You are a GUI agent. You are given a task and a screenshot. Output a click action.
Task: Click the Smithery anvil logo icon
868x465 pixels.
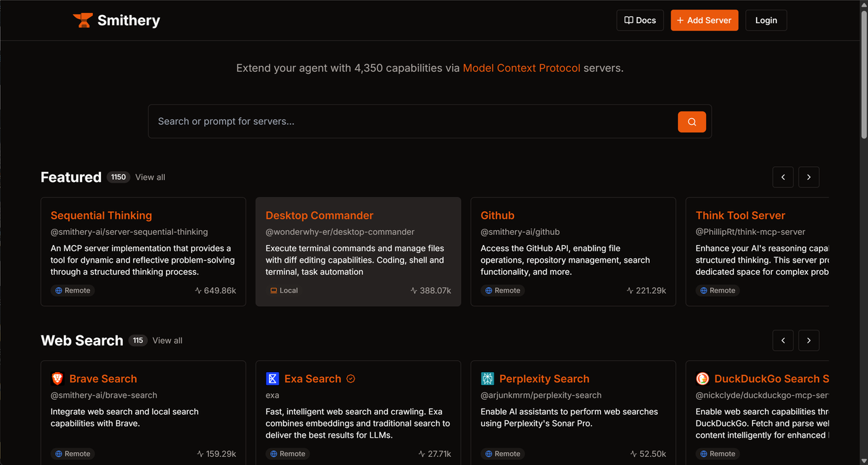(83, 20)
